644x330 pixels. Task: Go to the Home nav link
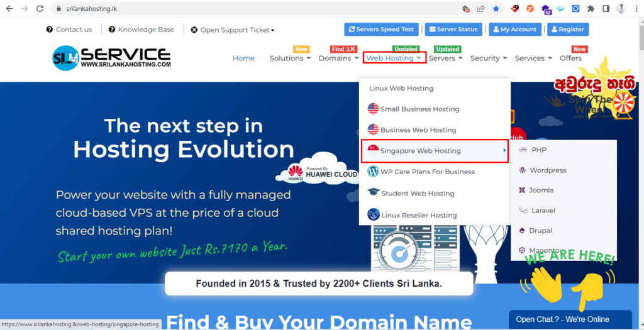click(243, 58)
